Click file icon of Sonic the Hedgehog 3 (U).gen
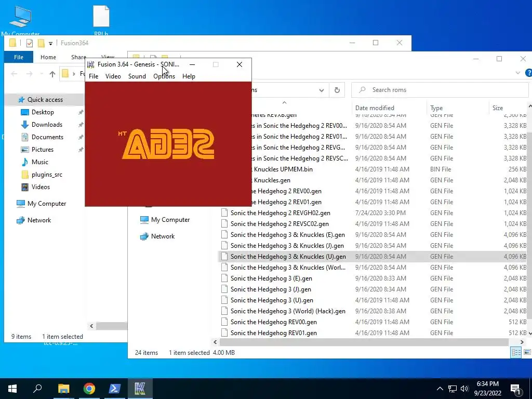 (224, 300)
